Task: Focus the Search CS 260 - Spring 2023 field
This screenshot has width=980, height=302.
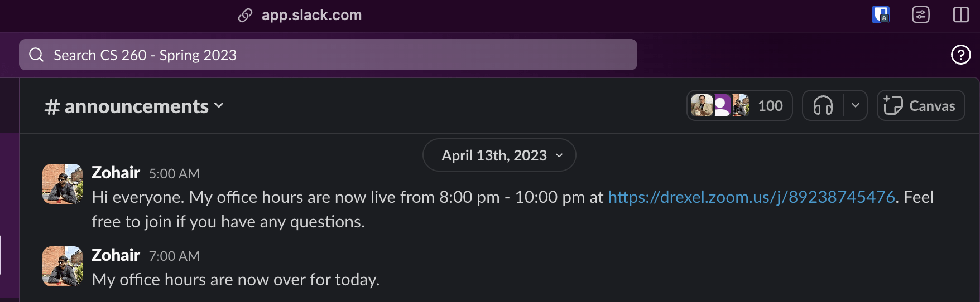Action: (335, 55)
